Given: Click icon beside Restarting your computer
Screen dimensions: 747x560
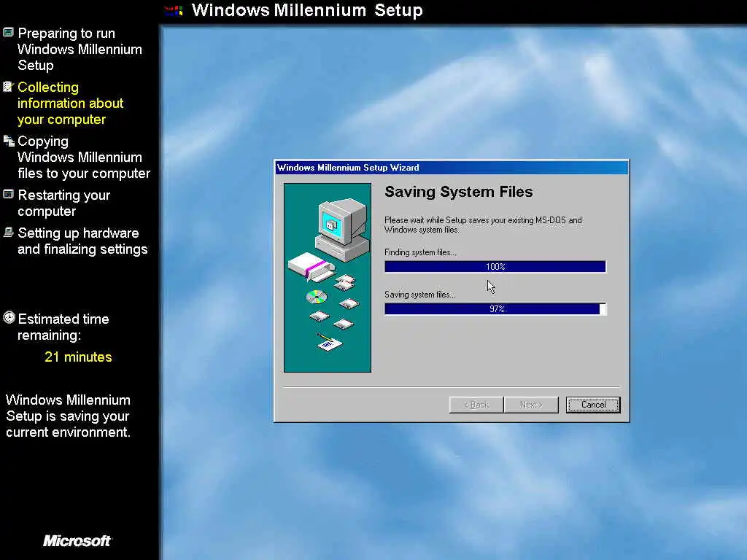Looking at the screenshot, I should 8,194.
